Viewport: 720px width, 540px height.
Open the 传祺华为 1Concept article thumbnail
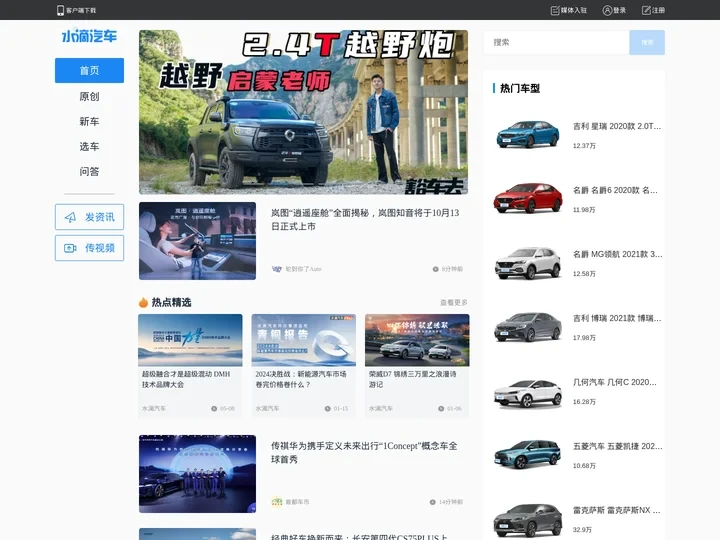[x=197, y=474]
